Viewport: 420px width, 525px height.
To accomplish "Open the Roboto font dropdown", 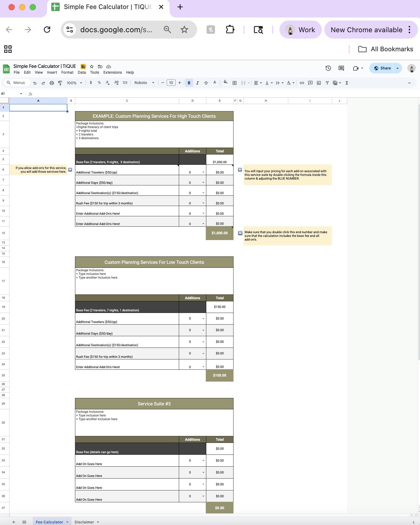I will (144, 83).
